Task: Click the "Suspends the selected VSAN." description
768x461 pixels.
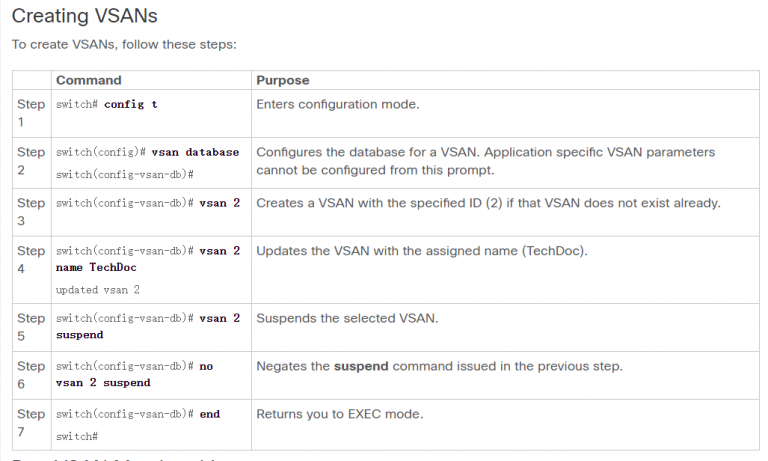Action: click(339, 318)
